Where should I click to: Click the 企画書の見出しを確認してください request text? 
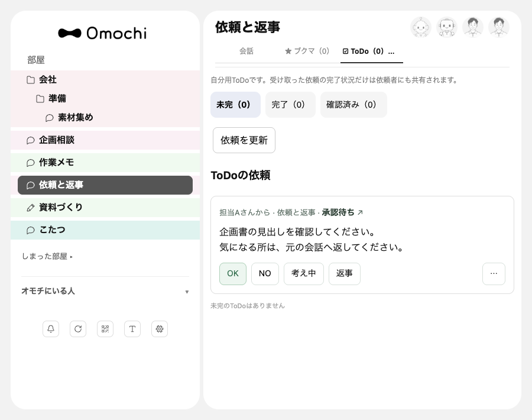coord(297,232)
